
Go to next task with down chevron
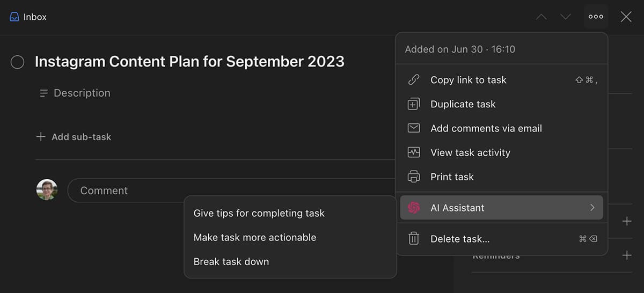(566, 17)
